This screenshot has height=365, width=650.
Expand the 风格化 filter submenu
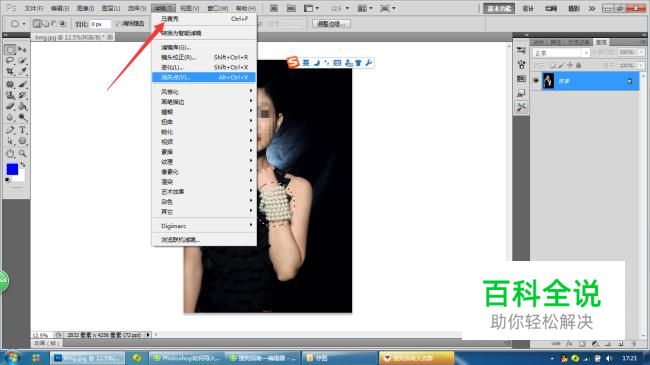pos(204,92)
